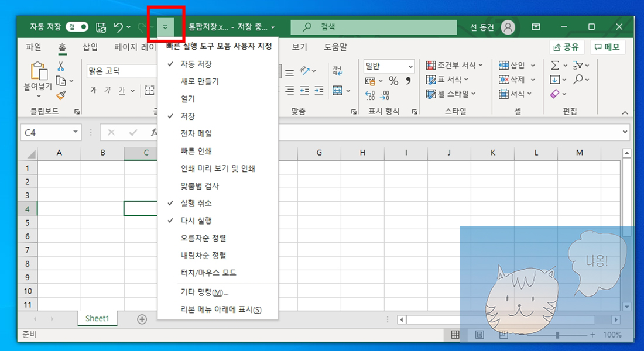Toggle the AutoSave switch off
Screen dimensions: 644x351
click(77, 27)
